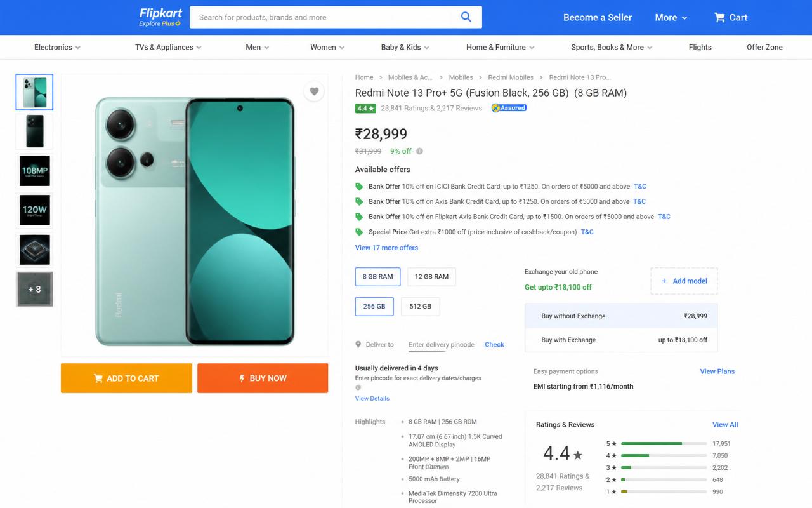The height and width of the screenshot is (508, 812).
Task: Click the 4 star rating bar
Action: (664, 455)
